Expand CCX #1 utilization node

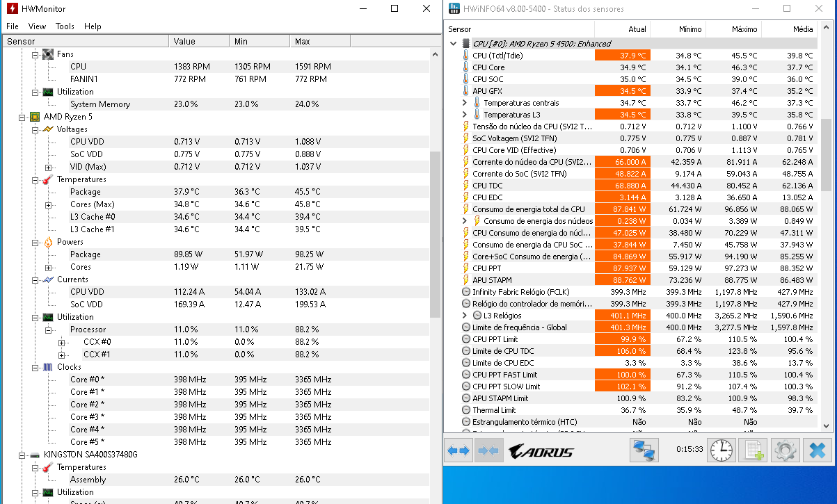tap(61, 355)
